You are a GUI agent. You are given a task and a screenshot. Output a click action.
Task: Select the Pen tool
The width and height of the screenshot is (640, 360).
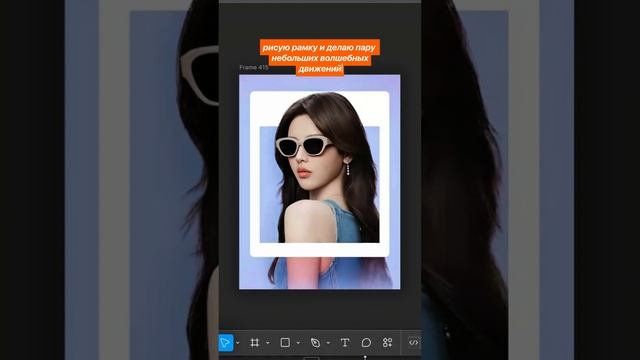coord(315,342)
